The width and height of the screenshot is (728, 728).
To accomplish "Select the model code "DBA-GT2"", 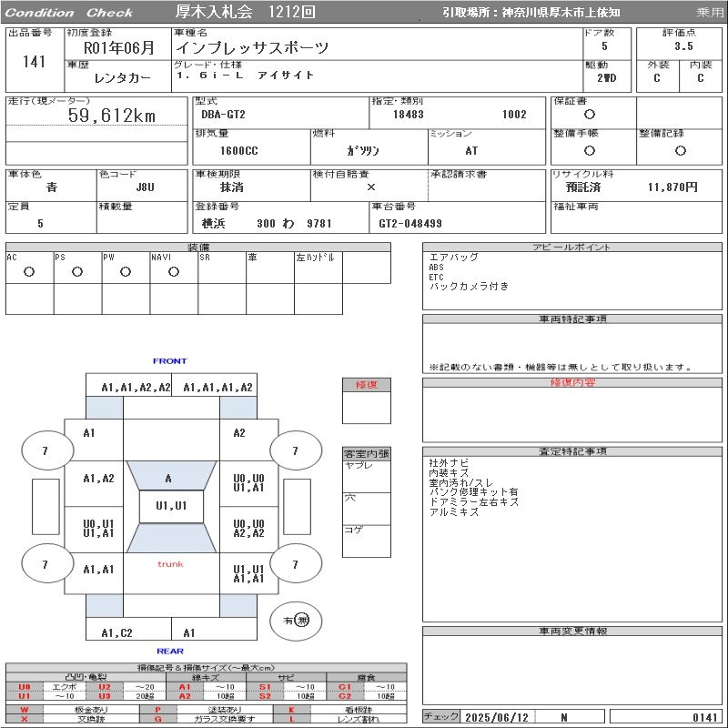I will pos(223,115).
